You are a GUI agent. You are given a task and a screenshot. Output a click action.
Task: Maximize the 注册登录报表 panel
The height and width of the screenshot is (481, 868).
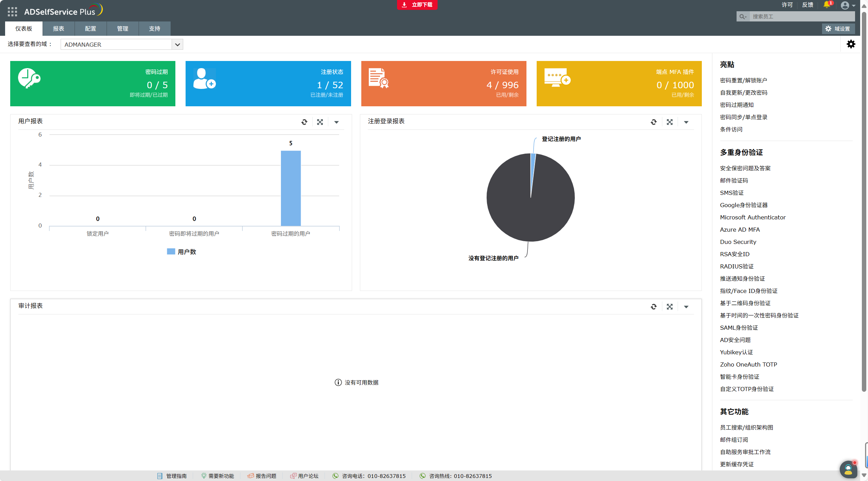[x=669, y=122]
